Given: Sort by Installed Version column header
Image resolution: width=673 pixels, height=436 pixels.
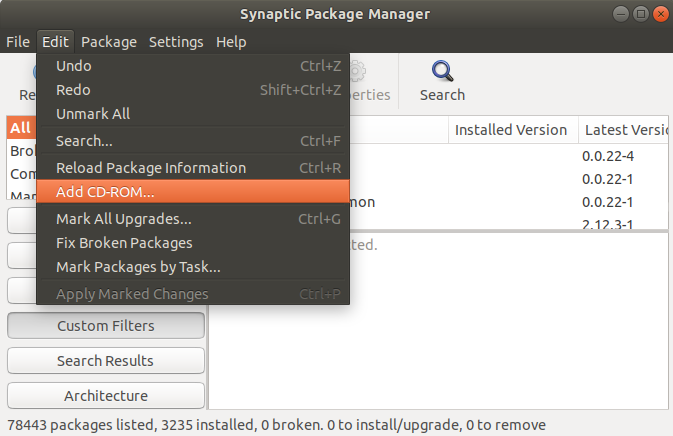Looking at the screenshot, I should (x=510, y=130).
